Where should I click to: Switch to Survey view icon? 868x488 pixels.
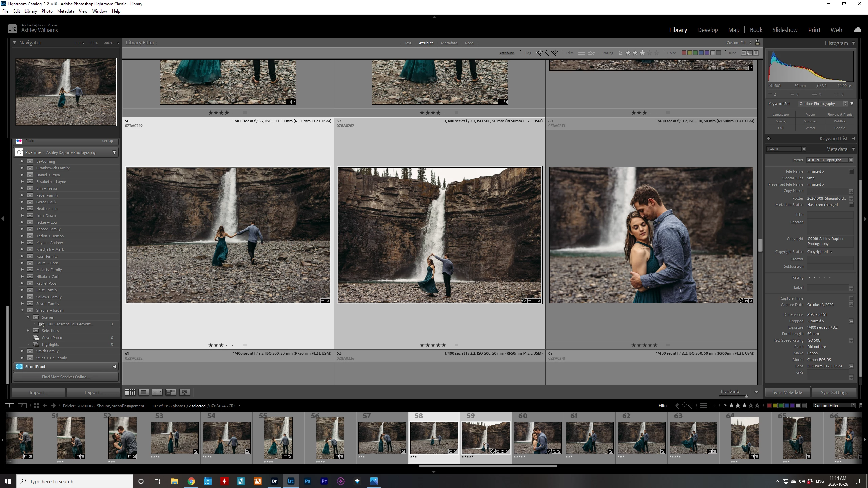point(171,392)
